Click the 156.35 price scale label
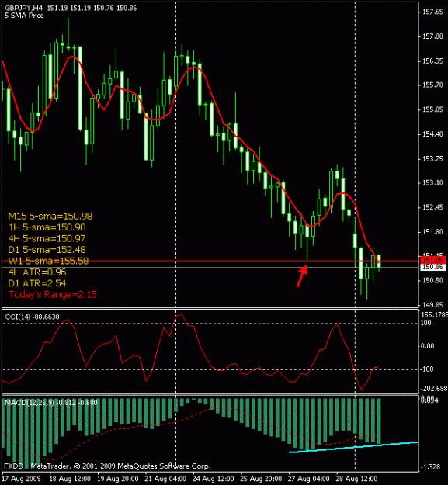Image resolution: width=448 pixels, height=485 pixels. click(x=432, y=61)
